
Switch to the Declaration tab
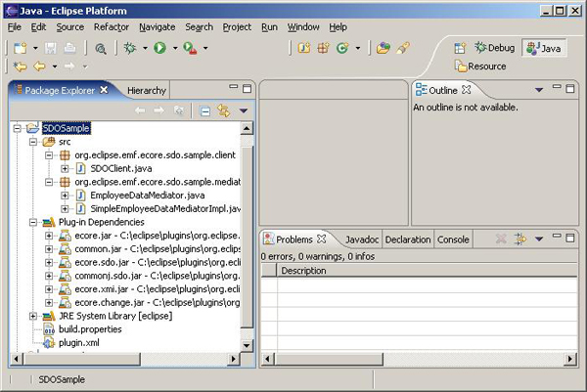[408, 240]
